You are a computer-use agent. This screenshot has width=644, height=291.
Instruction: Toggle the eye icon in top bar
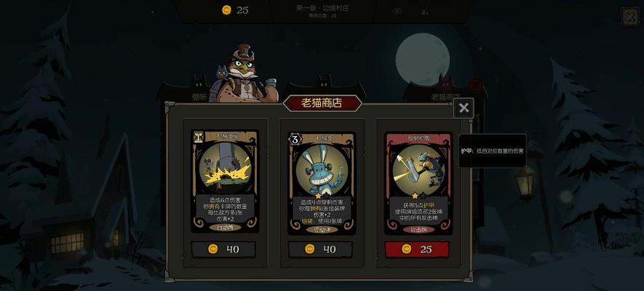(x=397, y=11)
